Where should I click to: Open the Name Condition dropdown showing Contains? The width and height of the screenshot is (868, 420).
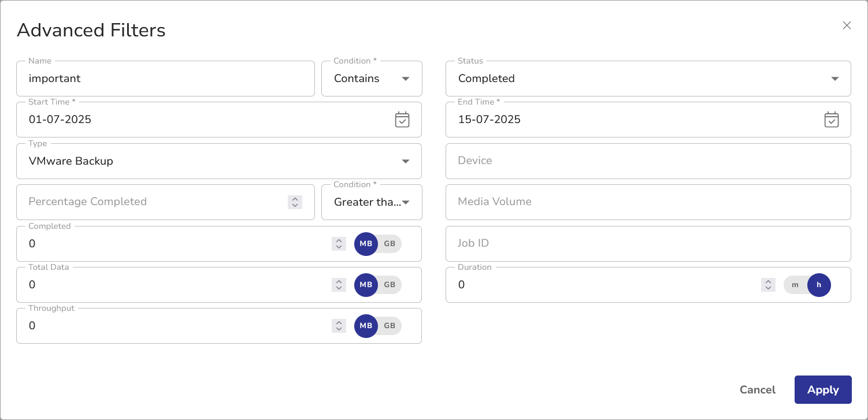click(372, 79)
